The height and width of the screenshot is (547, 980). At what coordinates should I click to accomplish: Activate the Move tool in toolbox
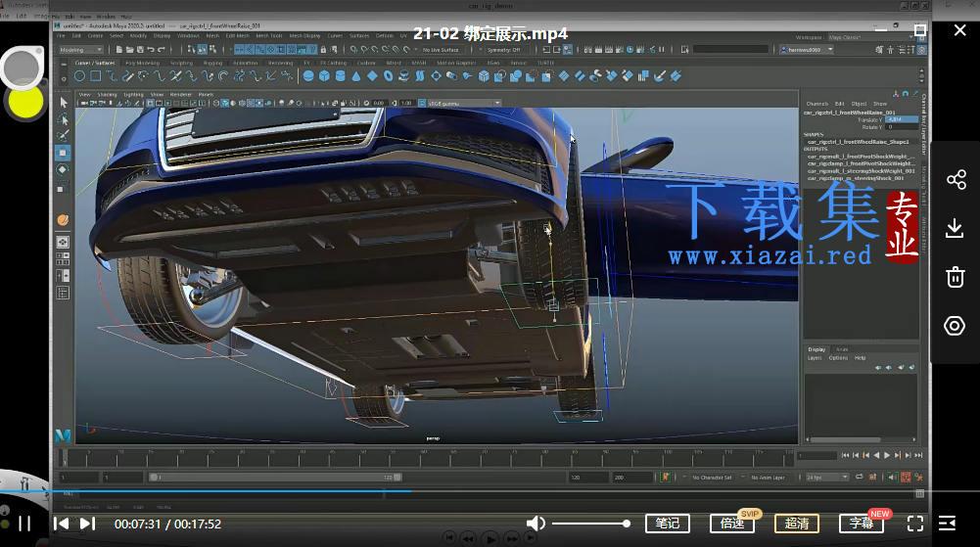[x=63, y=153]
